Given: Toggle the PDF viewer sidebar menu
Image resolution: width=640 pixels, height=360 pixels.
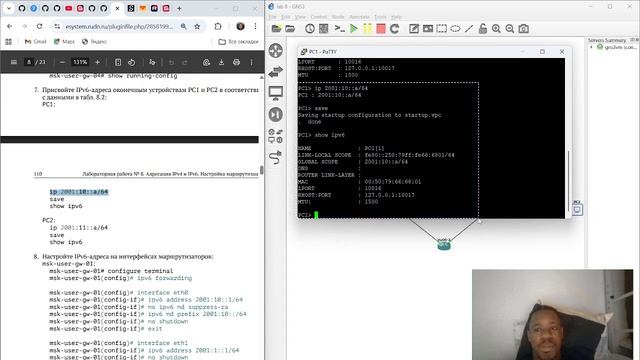Looking at the screenshot, I should tap(13, 62).
